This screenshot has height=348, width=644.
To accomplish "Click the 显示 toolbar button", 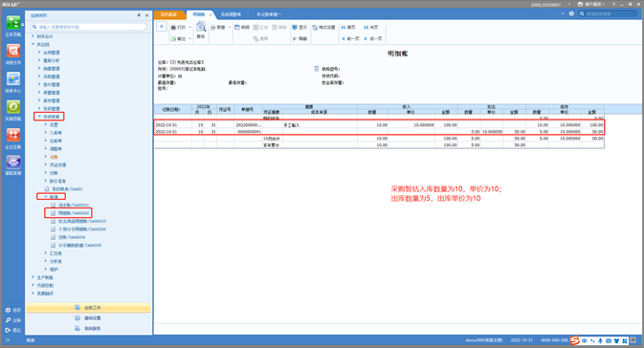I will [300, 27].
